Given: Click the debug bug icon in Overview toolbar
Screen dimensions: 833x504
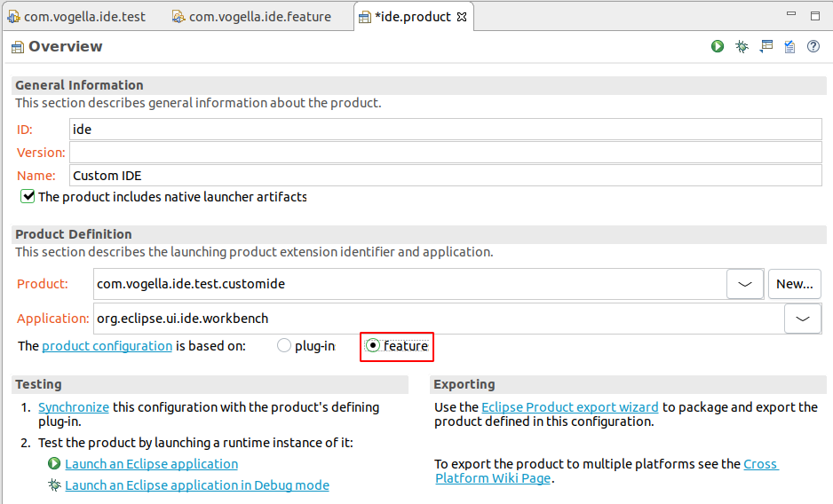Looking at the screenshot, I should (x=742, y=47).
